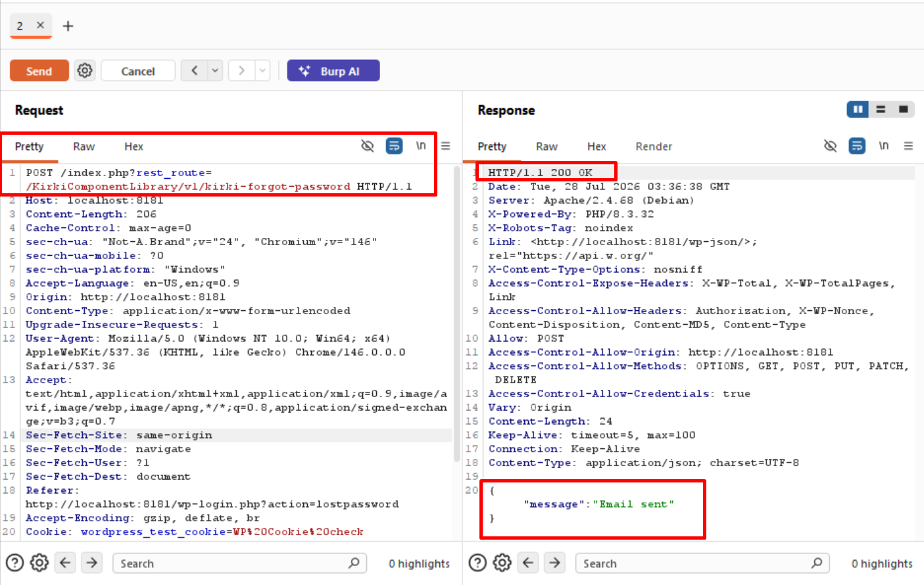
Task: Jump to next search match in Response
Action: [555, 563]
